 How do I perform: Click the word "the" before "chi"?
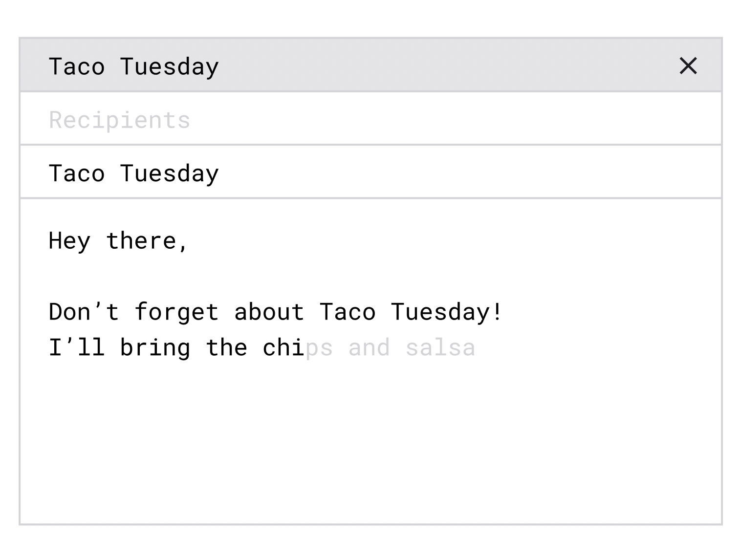click(226, 348)
